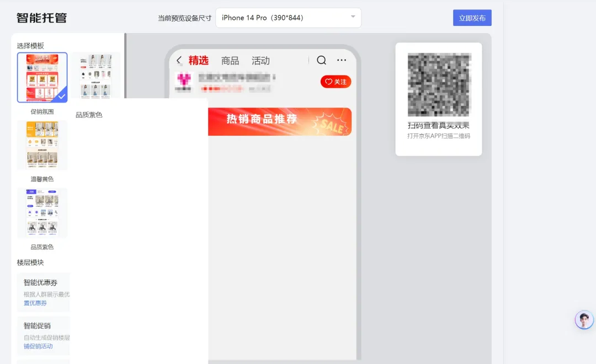Click the 温馨黄色 label

(x=42, y=179)
